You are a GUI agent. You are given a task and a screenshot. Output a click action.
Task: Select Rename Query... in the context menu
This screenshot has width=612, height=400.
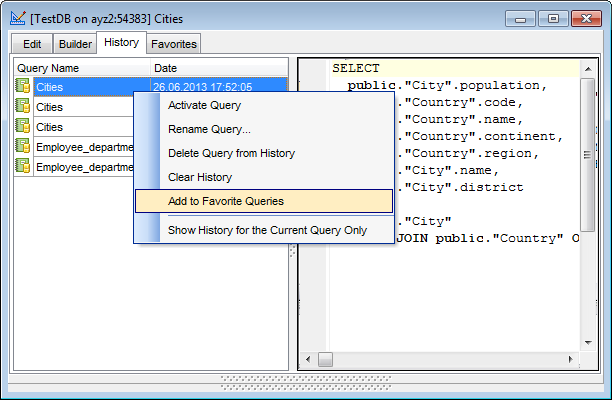pyautogui.click(x=209, y=129)
